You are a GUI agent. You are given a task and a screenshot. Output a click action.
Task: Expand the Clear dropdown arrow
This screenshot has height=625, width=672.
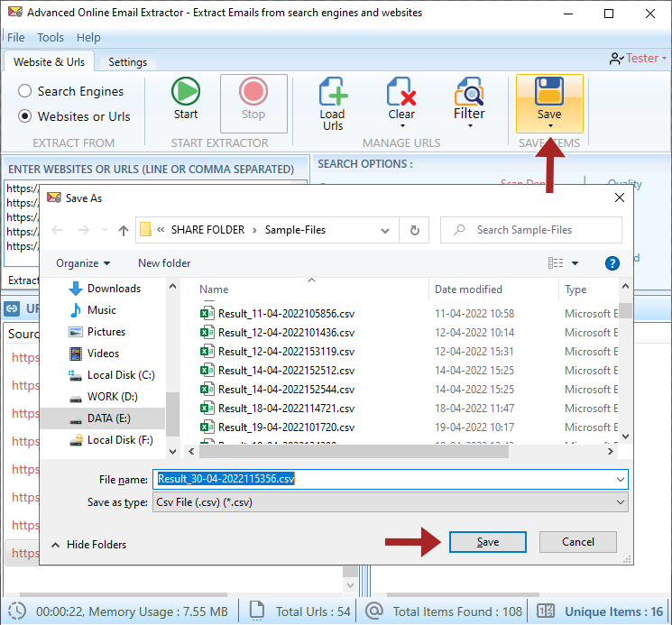402,126
